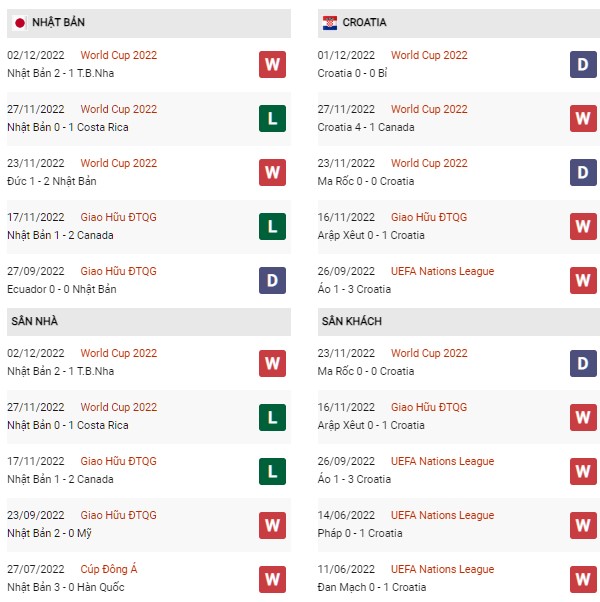Open the SÂN NHÀ section header
The height and width of the screenshot is (602, 600).
click(x=149, y=322)
